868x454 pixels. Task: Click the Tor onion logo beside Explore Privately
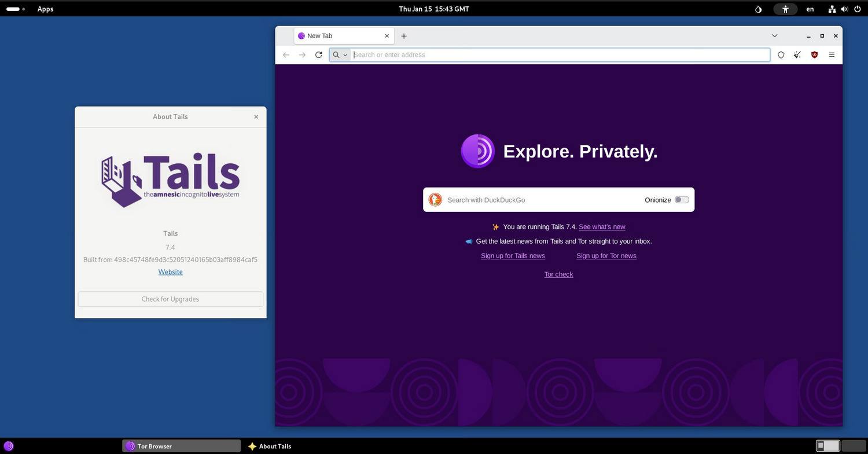(x=477, y=151)
